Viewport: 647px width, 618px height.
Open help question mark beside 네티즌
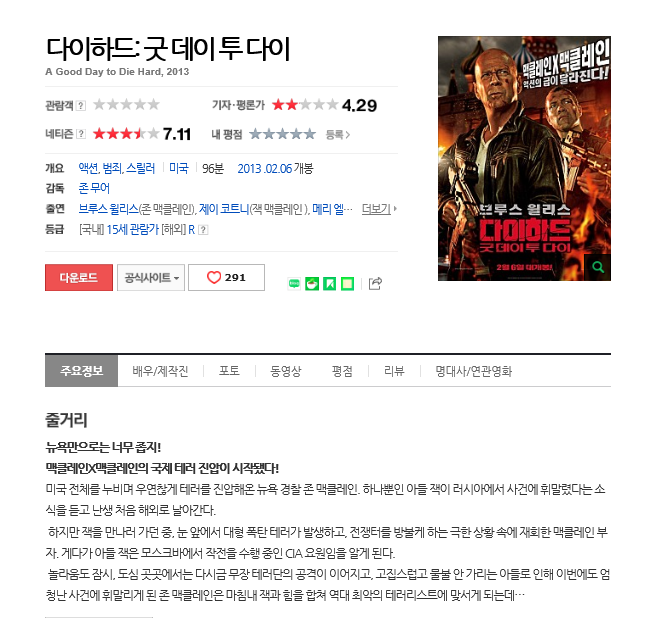point(81,134)
